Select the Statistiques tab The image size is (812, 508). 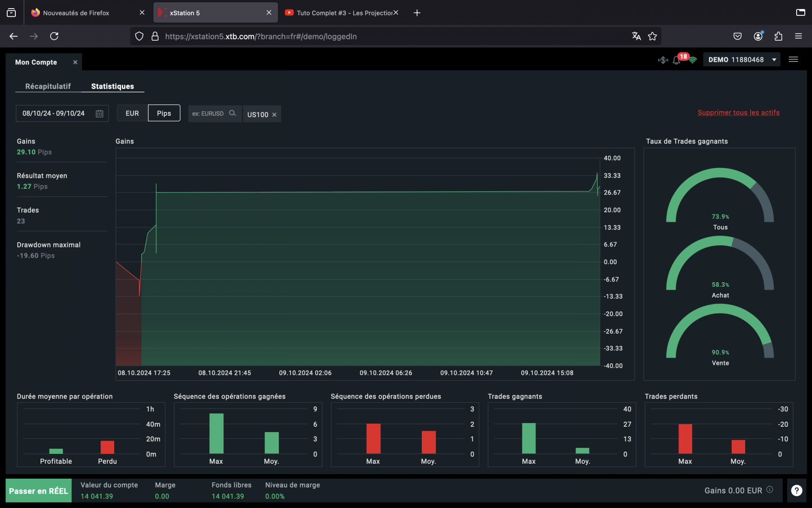pyautogui.click(x=112, y=86)
